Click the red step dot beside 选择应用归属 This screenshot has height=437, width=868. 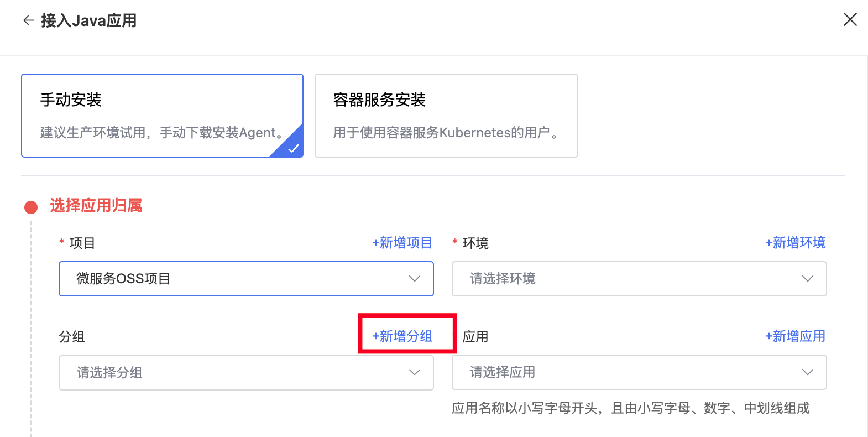(x=31, y=207)
